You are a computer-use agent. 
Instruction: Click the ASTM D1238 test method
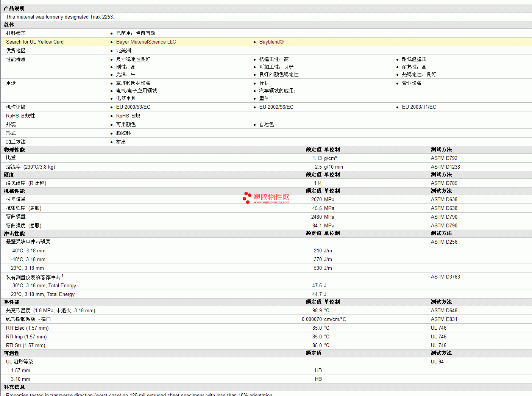(445, 167)
